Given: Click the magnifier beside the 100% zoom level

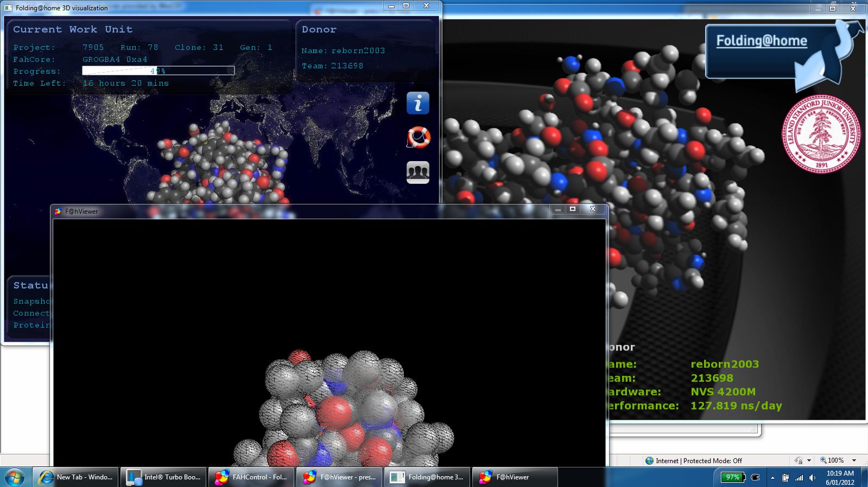Looking at the screenshot, I should [823, 460].
